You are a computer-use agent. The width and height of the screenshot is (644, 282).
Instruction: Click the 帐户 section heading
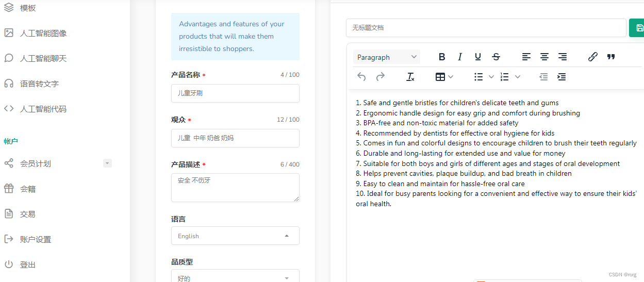pyautogui.click(x=11, y=141)
